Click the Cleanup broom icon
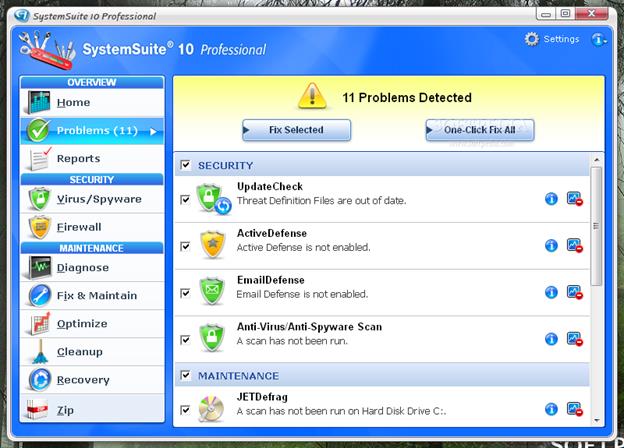The image size is (624, 448). [40, 352]
